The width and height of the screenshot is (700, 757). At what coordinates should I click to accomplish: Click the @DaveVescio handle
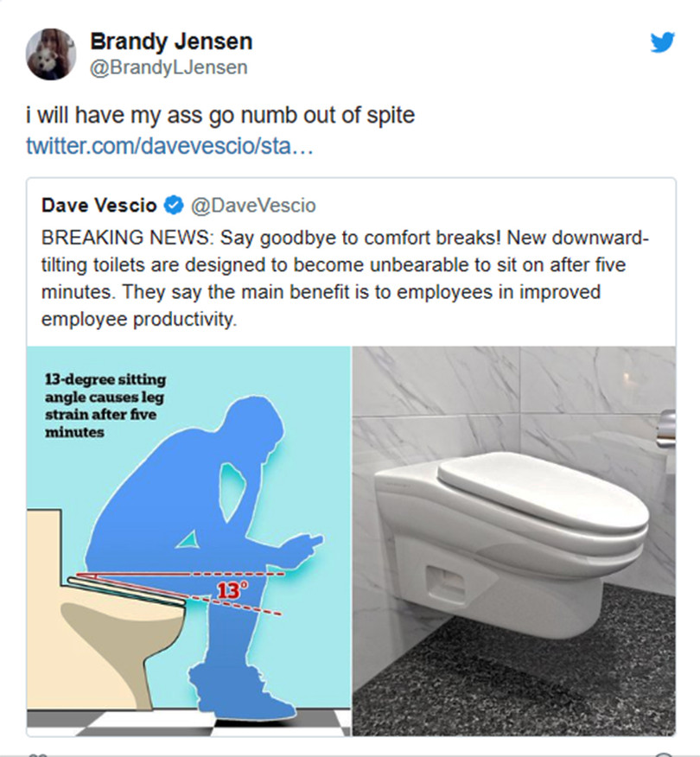coord(253,206)
